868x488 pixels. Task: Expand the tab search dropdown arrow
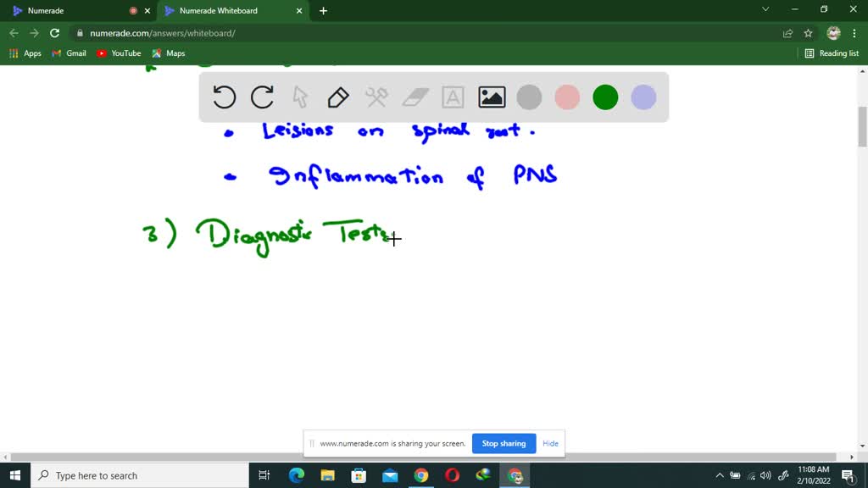(765, 9)
